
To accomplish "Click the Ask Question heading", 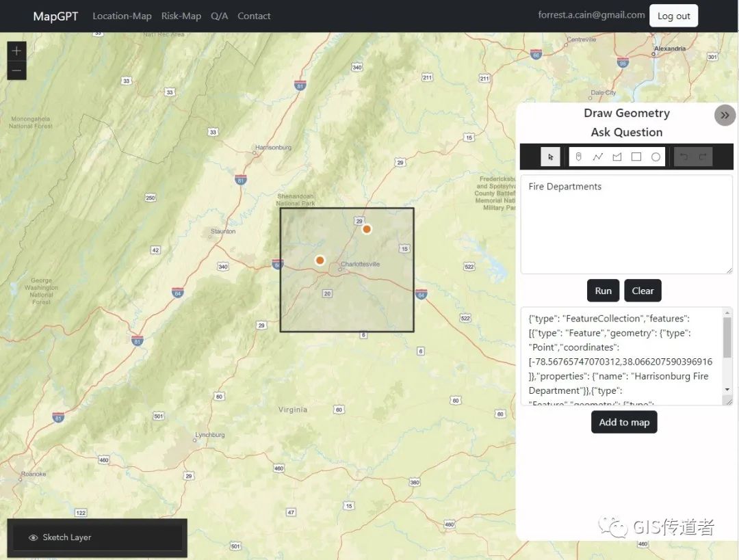I will (x=626, y=133).
